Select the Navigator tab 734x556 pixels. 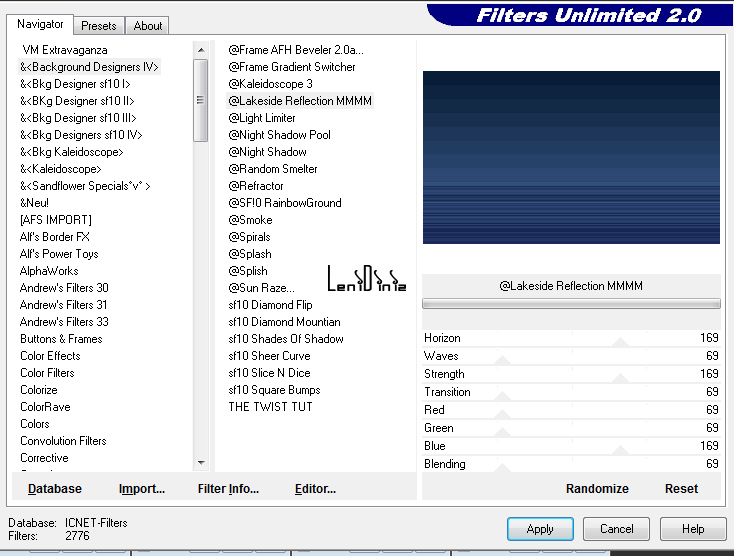coord(40,24)
